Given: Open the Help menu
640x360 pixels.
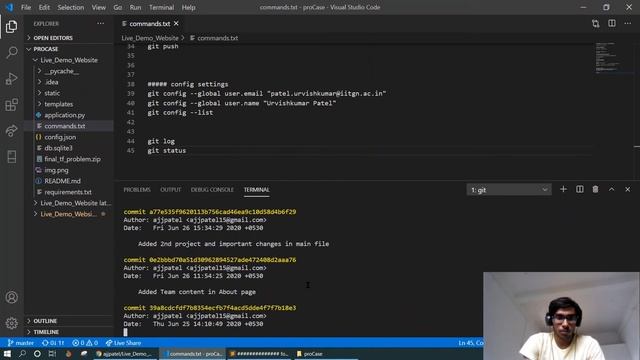Looking at the screenshot, I should pyautogui.click(x=189, y=7).
